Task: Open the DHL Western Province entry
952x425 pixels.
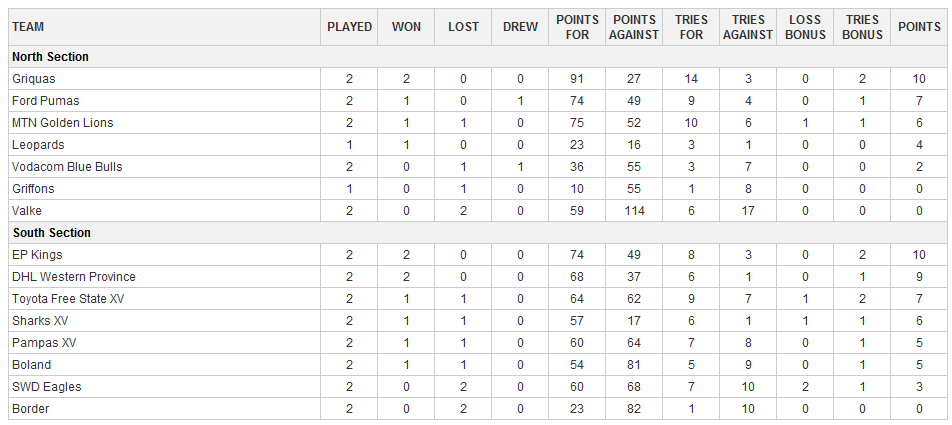Action: (x=73, y=277)
